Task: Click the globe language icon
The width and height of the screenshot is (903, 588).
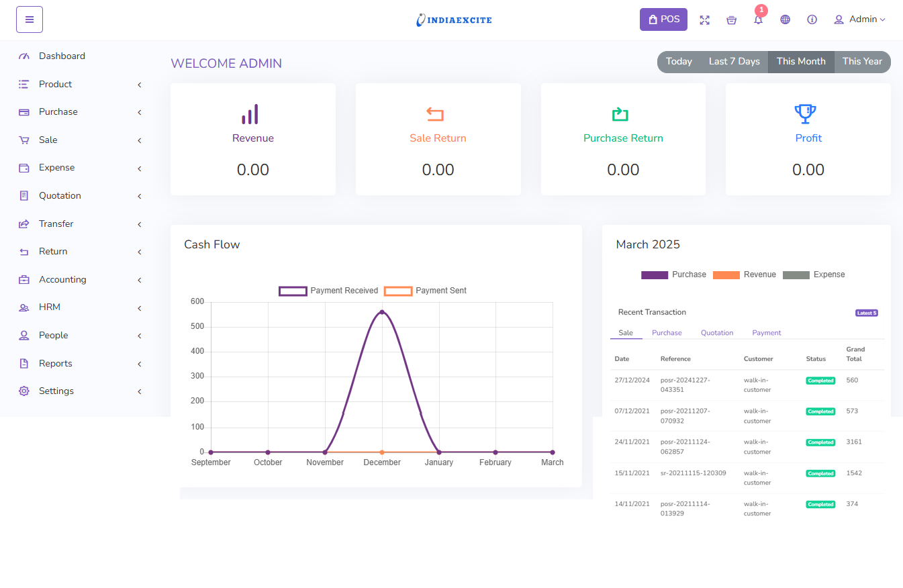Action: (x=785, y=20)
